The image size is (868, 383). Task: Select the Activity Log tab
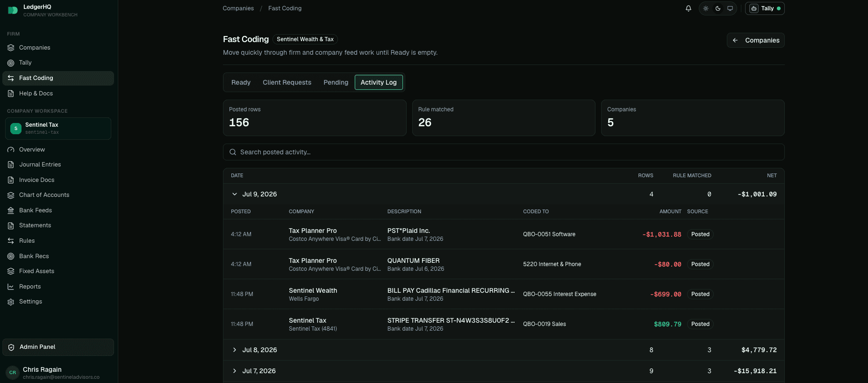tap(379, 82)
